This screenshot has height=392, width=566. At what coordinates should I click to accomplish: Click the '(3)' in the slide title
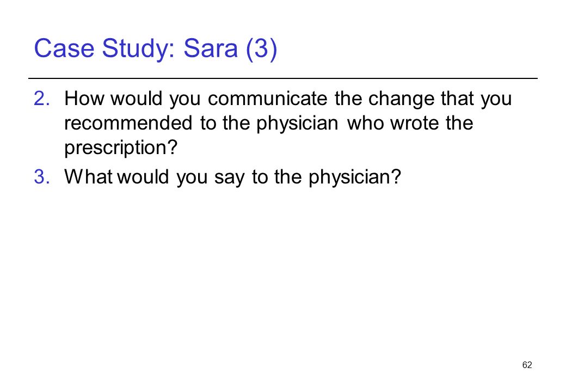coord(262,49)
